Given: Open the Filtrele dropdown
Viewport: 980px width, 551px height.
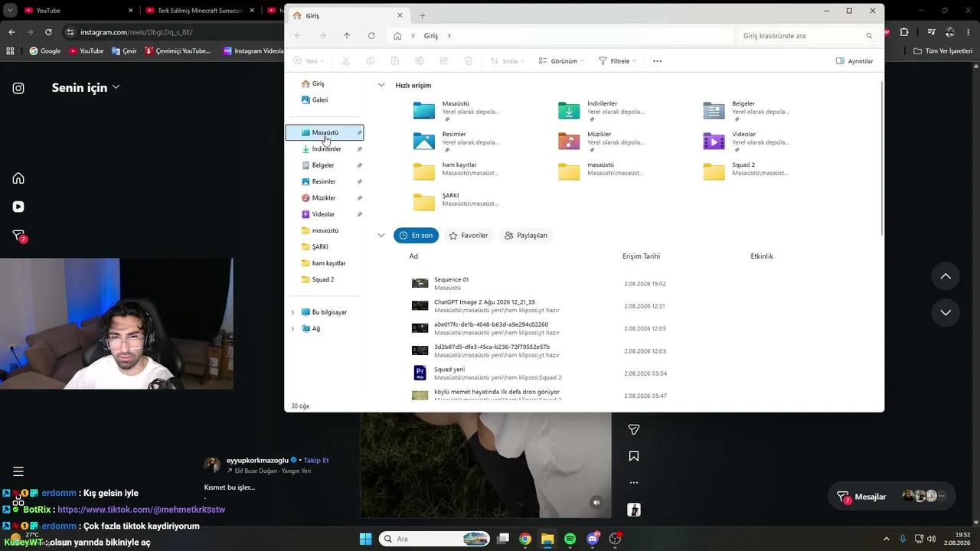Looking at the screenshot, I should coord(617,61).
